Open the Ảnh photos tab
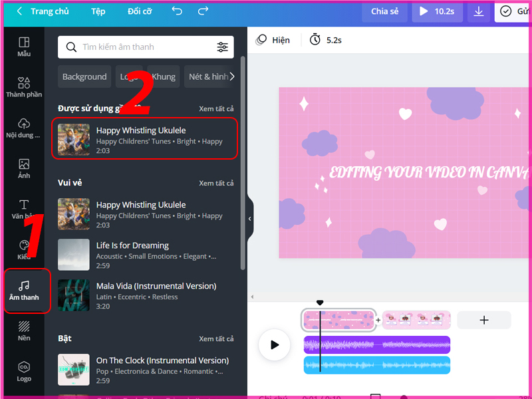This screenshot has height=399, width=532. click(24, 169)
